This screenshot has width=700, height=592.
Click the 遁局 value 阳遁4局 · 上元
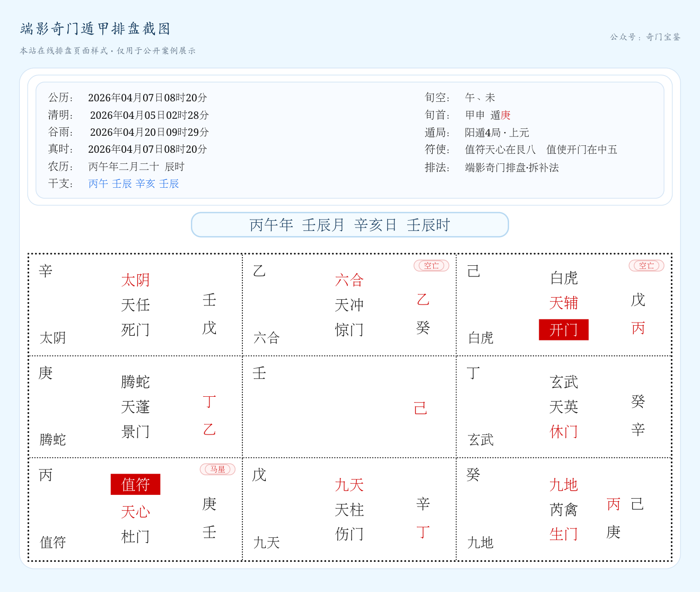[x=497, y=133]
